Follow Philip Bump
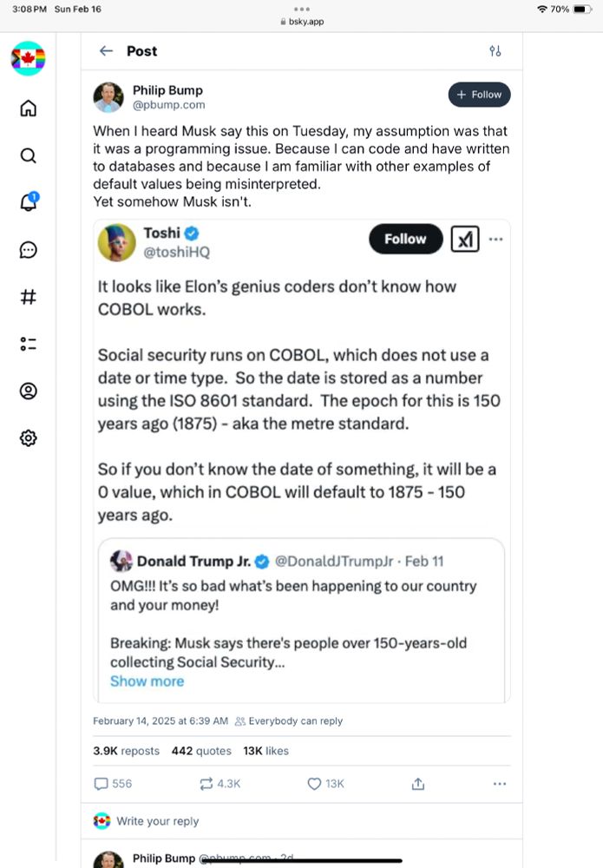Screen dimensions: 603x868 (479, 95)
